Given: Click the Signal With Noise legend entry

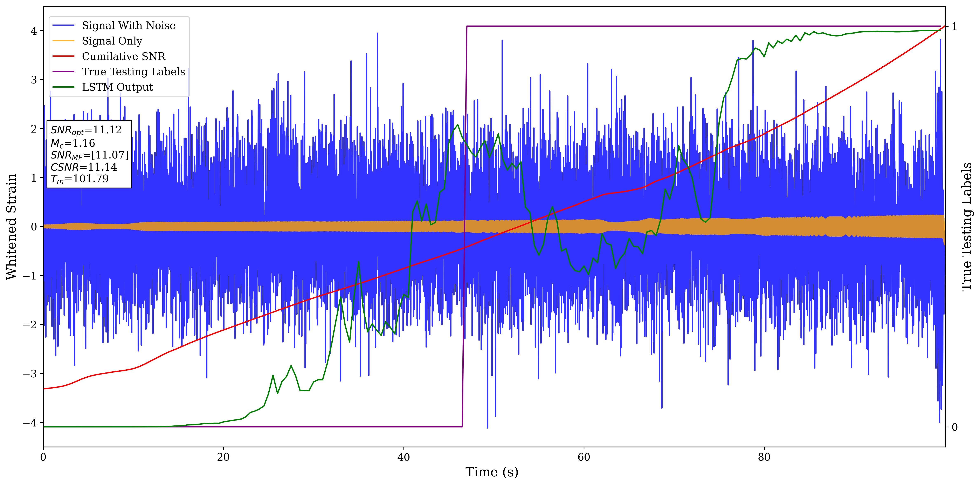Looking at the screenshot, I should (x=129, y=26).
